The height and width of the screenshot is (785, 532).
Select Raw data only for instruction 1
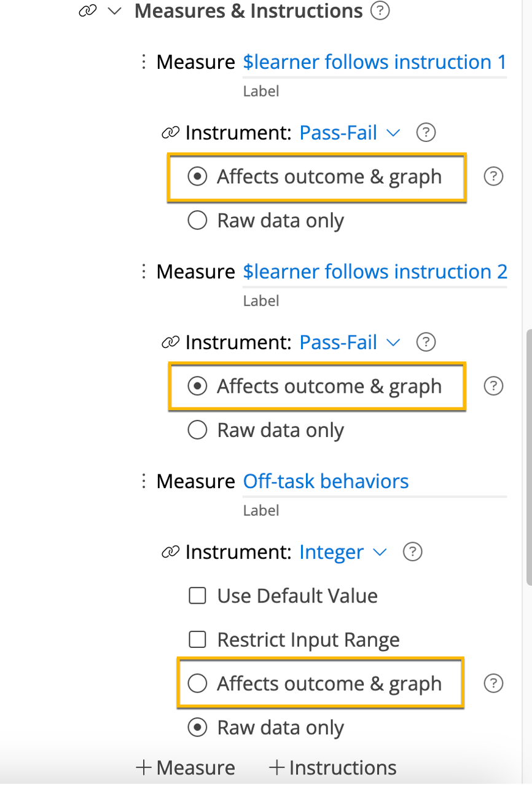pyautogui.click(x=197, y=221)
